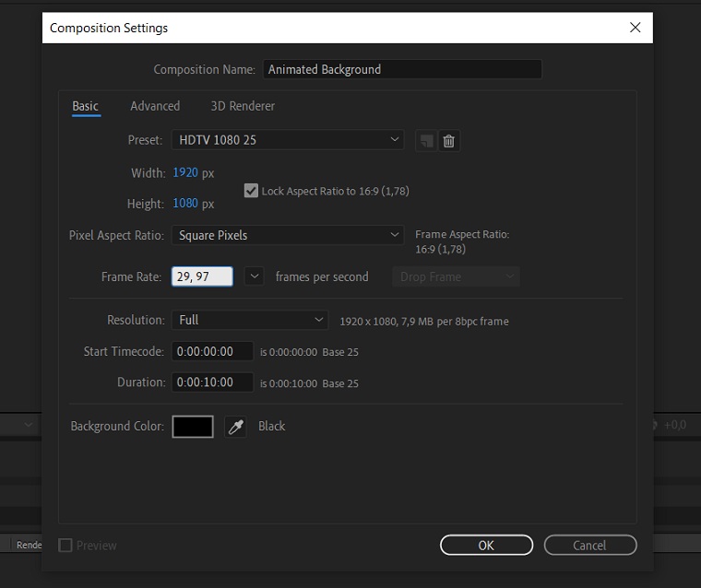Open frame rate presets arrow menu

[255, 276]
